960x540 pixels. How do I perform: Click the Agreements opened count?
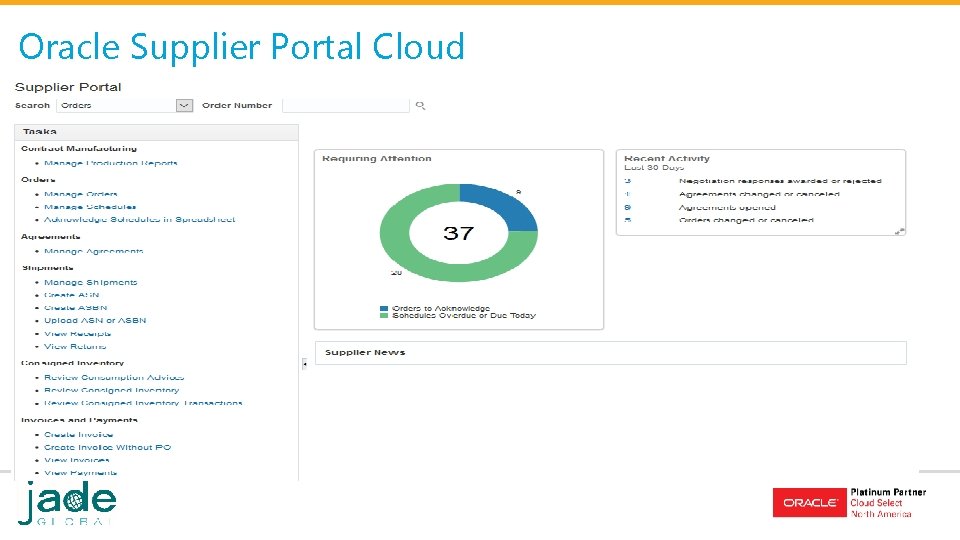click(x=628, y=208)
